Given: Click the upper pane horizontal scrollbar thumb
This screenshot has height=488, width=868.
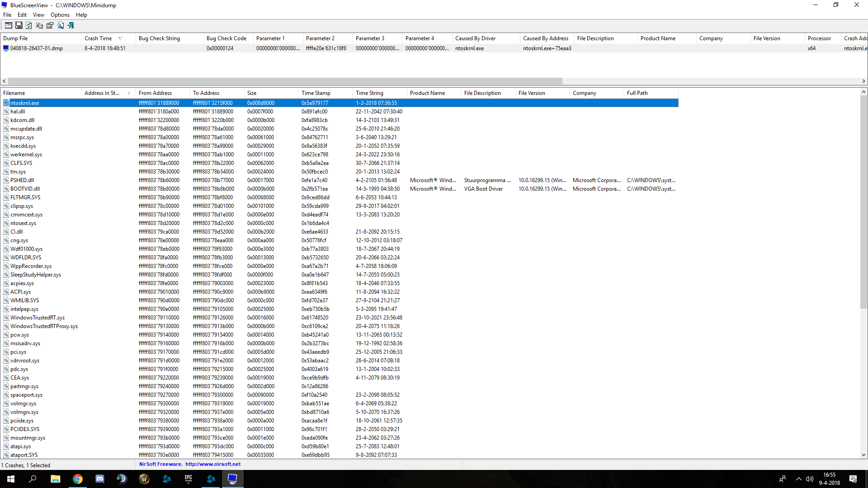Looking at the screenshot, I should pyautogui.click(x=285, y=81).
